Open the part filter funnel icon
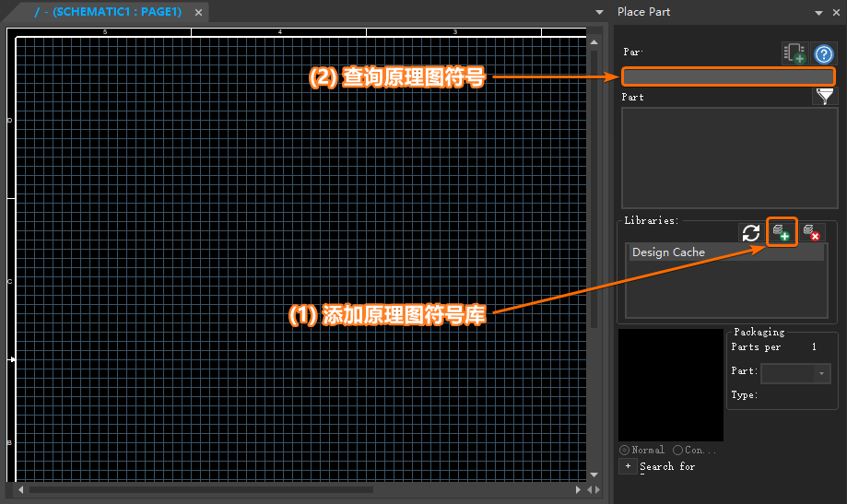 [x=824, y=96]
